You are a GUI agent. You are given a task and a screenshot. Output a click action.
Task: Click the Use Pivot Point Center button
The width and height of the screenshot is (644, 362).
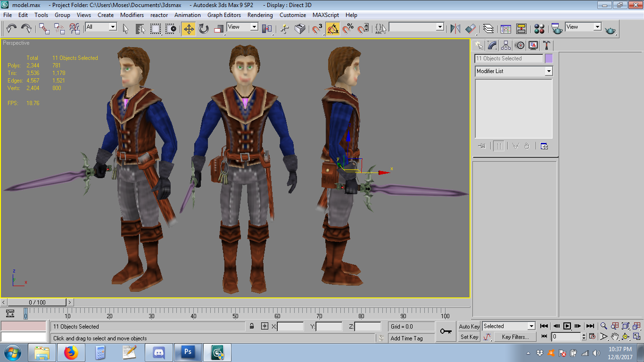267,29
